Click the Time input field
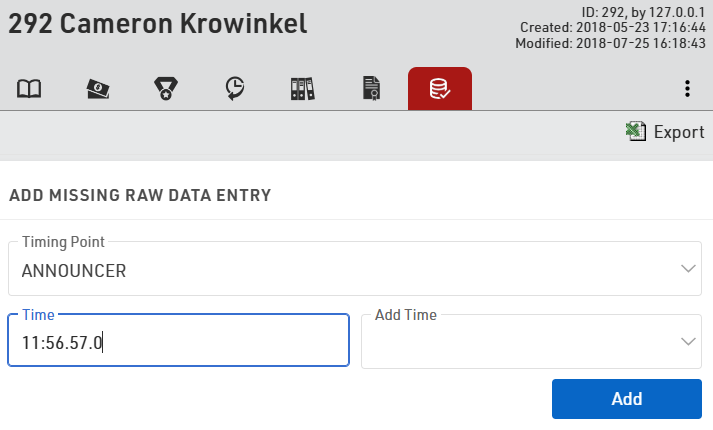 click(178, 343)
